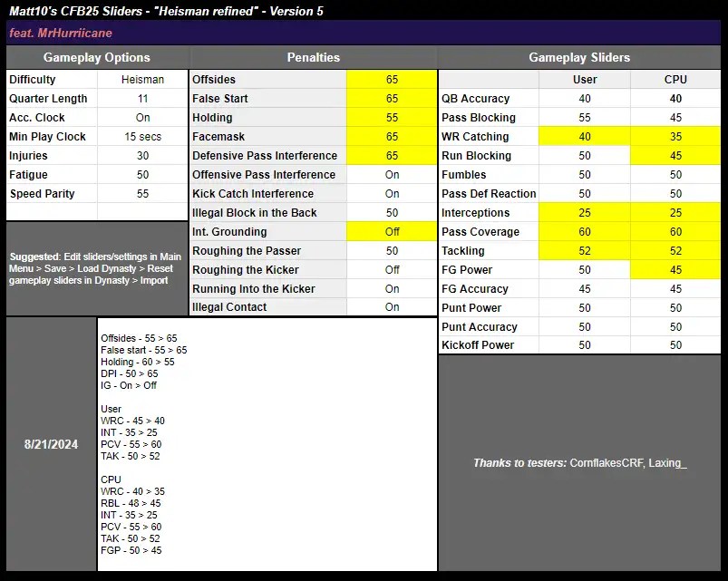728x581 pixels.
Task: Select the User Punt Accuracy value 50
Action: click(x=585, y=326)
